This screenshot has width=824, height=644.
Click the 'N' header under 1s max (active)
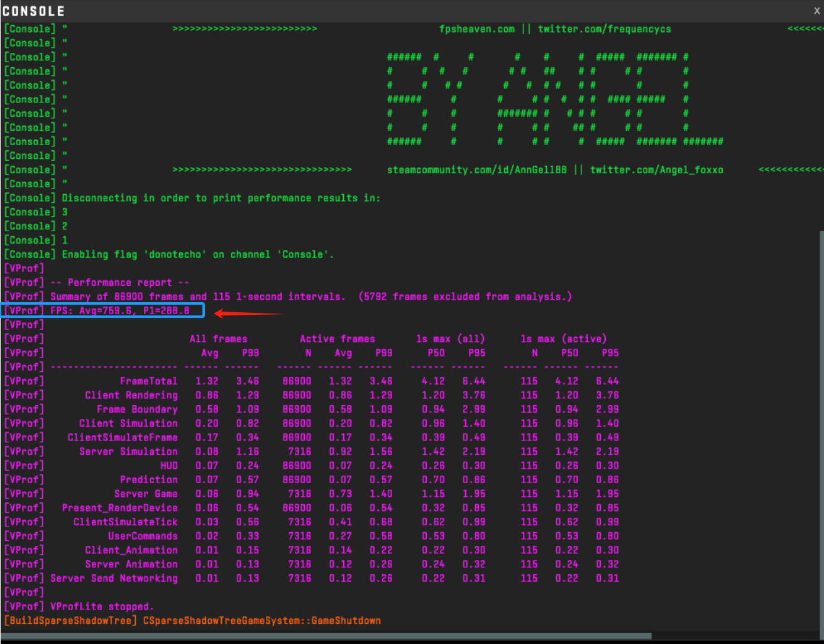[534, 353]
